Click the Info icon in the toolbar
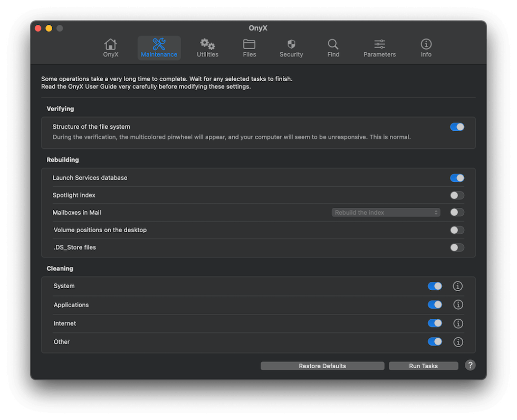 click(426, 47)
